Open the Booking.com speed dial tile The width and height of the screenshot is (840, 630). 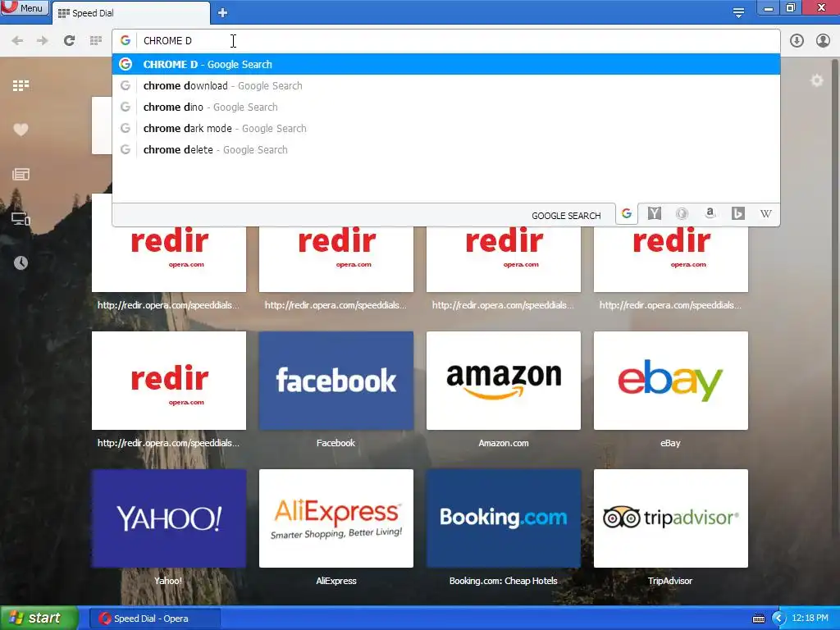tap(503, 518)
